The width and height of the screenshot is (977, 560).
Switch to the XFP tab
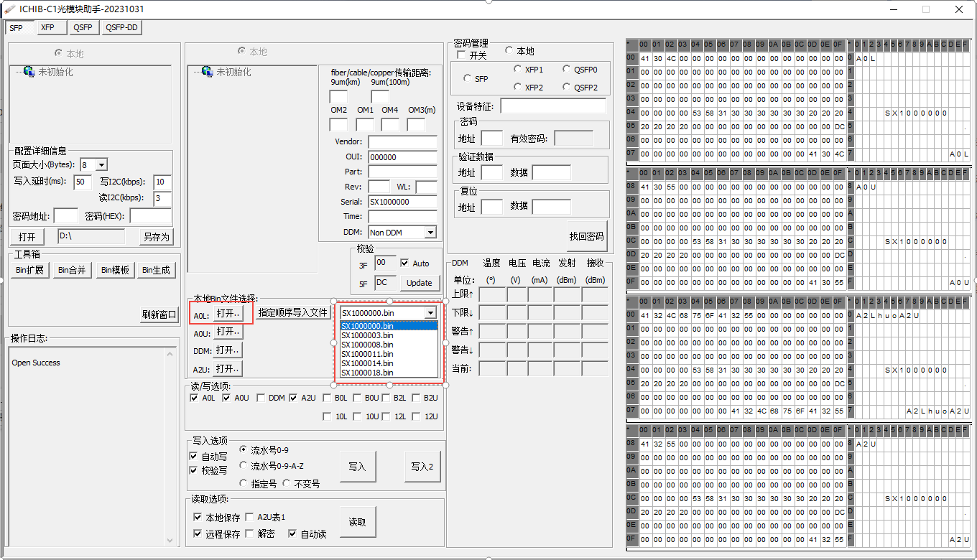click(50, 27)
